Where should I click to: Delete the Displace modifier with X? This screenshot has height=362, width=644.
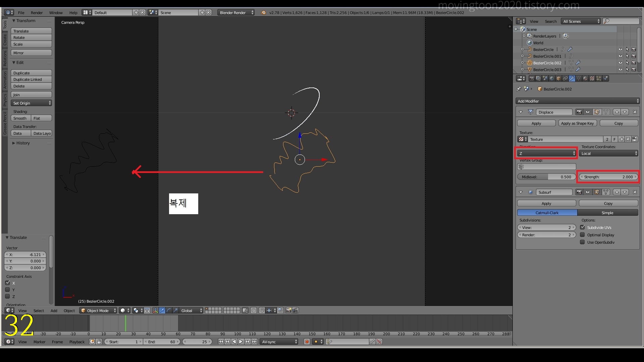635,112
